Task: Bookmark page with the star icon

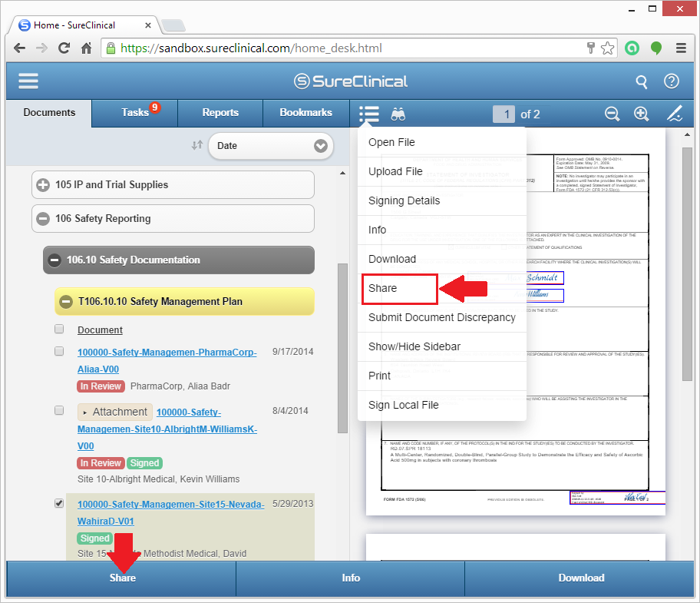Action: [607, 48]
